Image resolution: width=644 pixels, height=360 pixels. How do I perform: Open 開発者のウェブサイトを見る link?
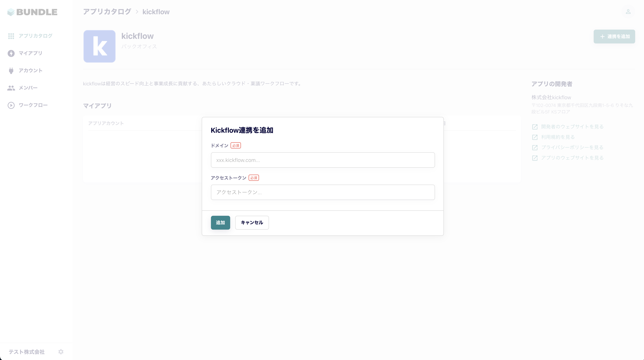[572, 127]
